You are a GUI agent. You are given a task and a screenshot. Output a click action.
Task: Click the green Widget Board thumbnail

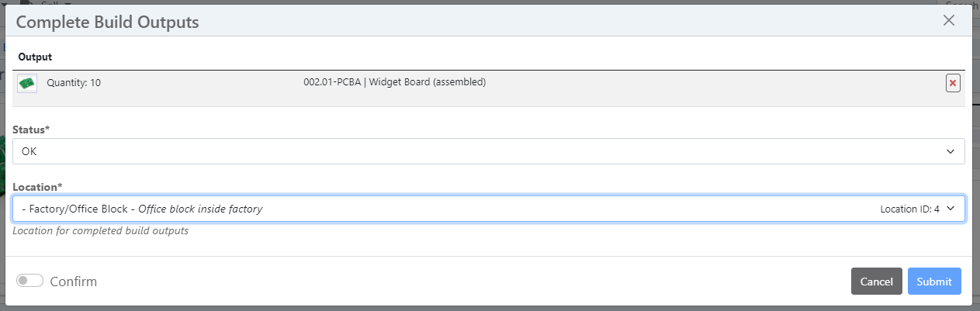click(x=27, y=83)
